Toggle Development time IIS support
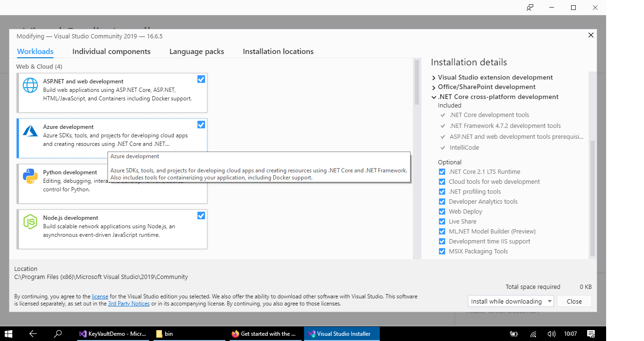The image size is (644, 341). [442, 241]
